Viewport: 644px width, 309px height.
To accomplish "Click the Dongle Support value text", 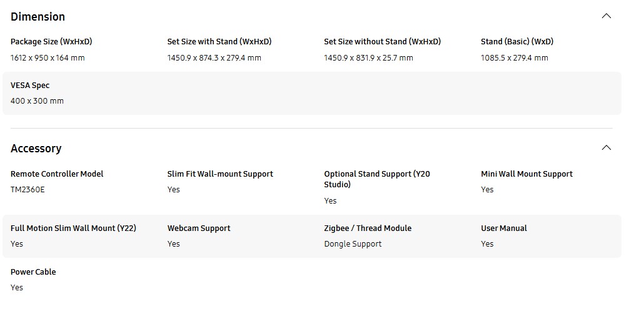I will pyautogui.click(x=353, y=244).
